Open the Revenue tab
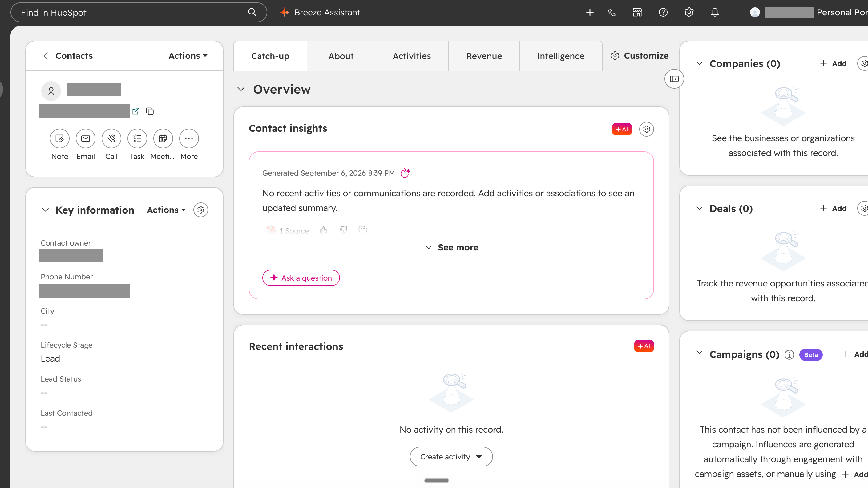Image resolution: width=868 pixels, height=488 pixels. tap(484, 56)
